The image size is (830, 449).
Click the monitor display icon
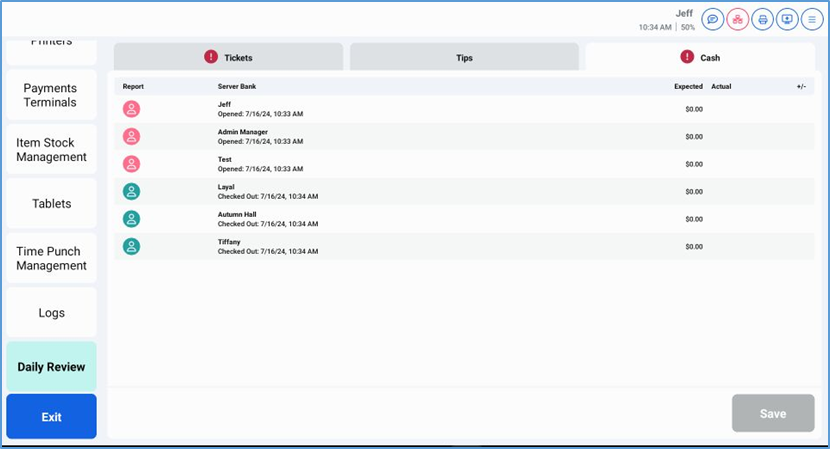pos(787,19)
